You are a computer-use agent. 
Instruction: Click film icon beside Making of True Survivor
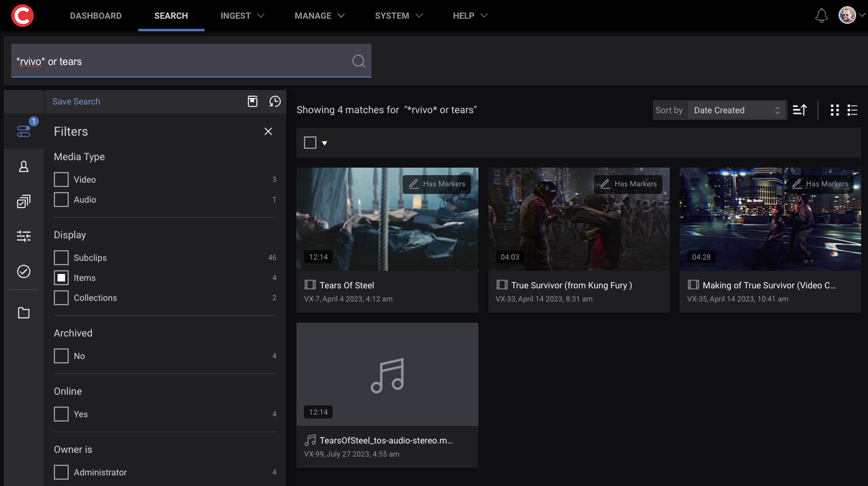pyautogui.click(x=693, y=285)
